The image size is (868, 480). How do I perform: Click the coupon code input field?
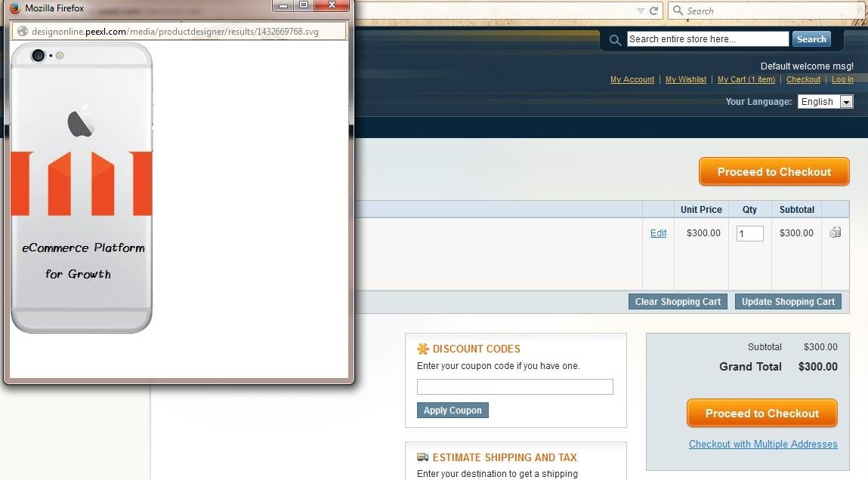pyautogui.click(x=514, y=386)
